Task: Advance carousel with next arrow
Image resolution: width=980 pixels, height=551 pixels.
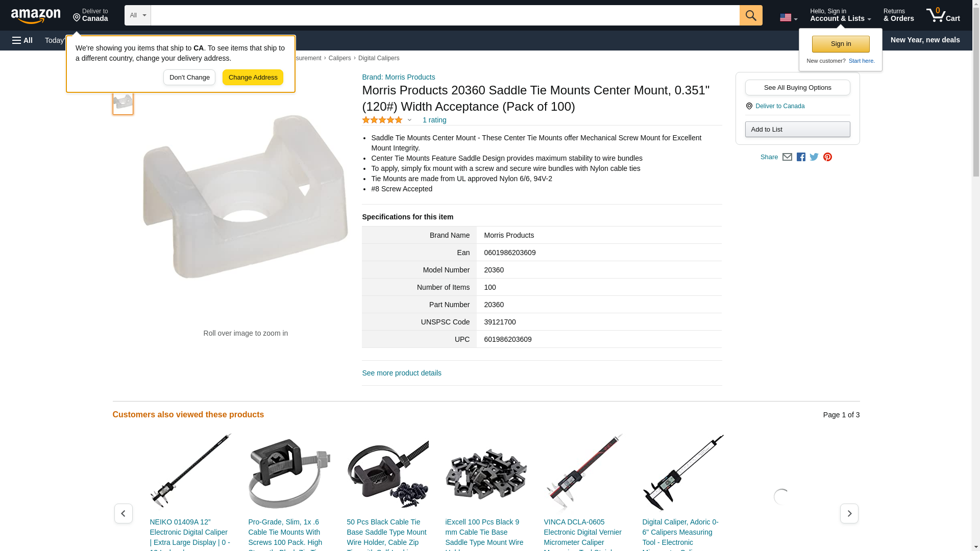Action: 849,513
